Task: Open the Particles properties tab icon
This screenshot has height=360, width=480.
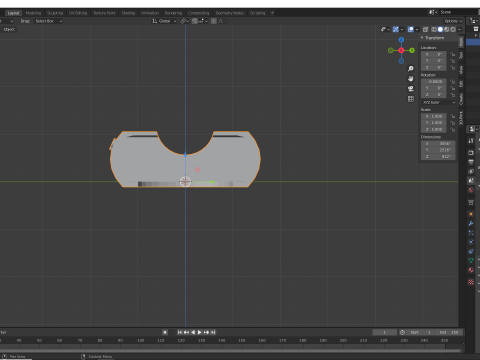Action: pyautogui.click(x=471, y=233)
